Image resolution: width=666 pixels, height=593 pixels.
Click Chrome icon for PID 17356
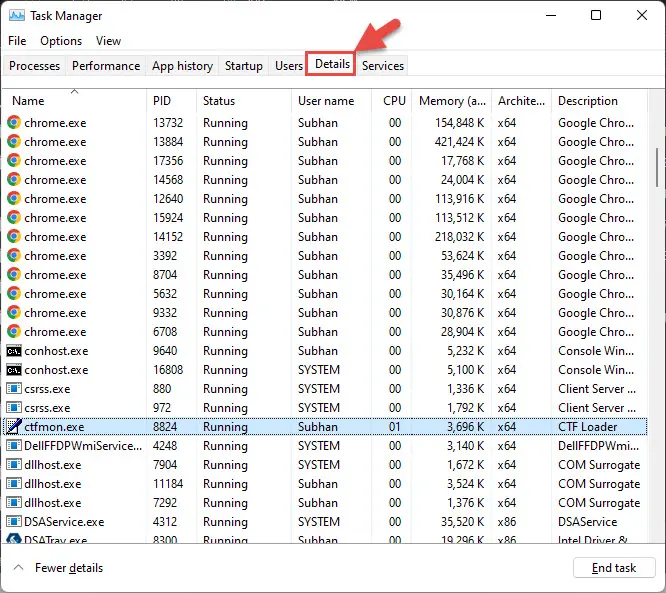(x=14, y=161)
